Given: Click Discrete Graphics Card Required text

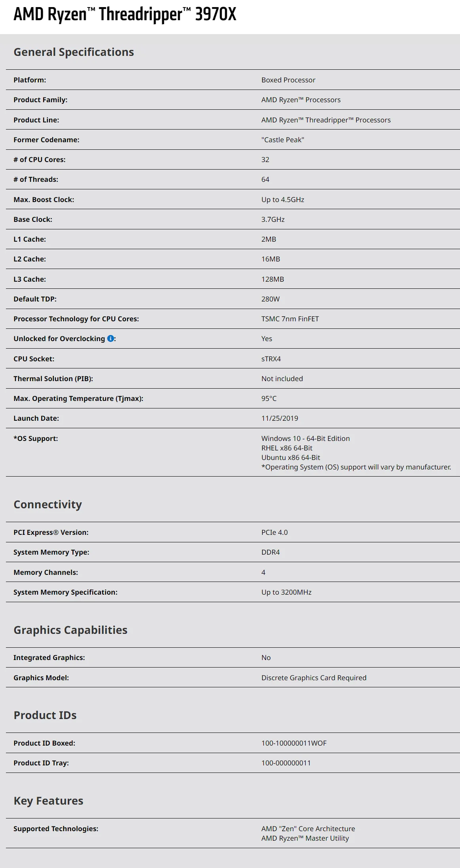Looking at the screenshot, I should click(x=314, y=678).
